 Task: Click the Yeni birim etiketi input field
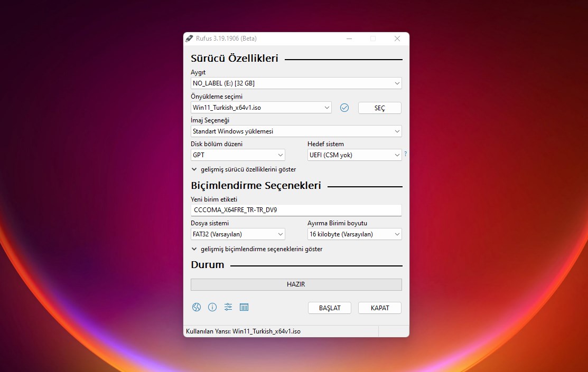tap(296, 210)
